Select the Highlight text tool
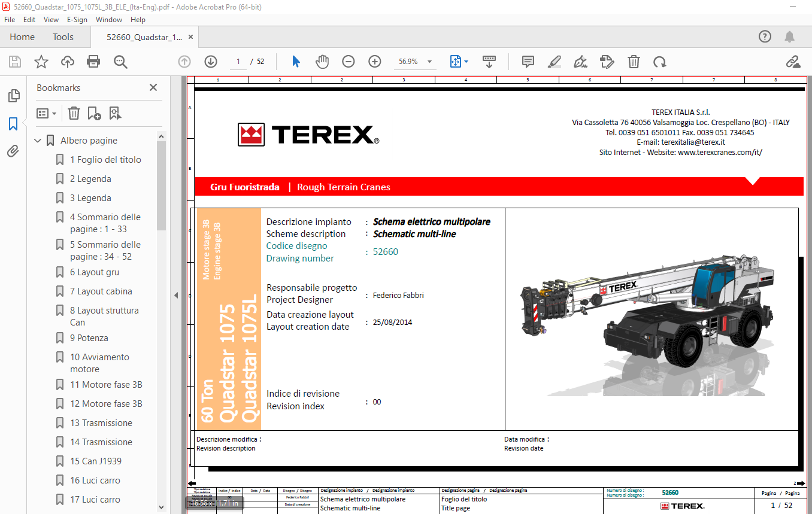This screenshot has width=812, height=514. [554, 61]
